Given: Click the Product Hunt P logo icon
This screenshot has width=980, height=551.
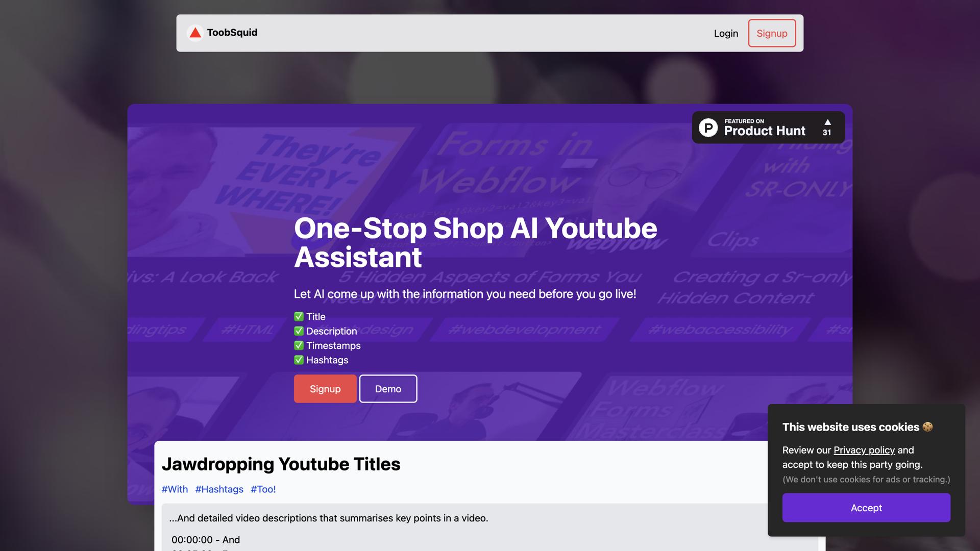Looking at the screenshot, I should point(708,128).
